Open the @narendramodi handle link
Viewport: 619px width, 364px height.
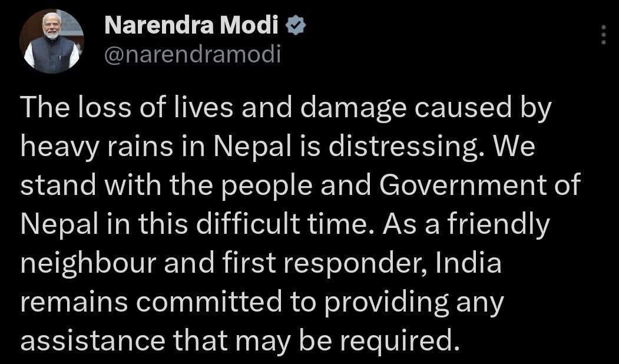click(x=193, y=54)
